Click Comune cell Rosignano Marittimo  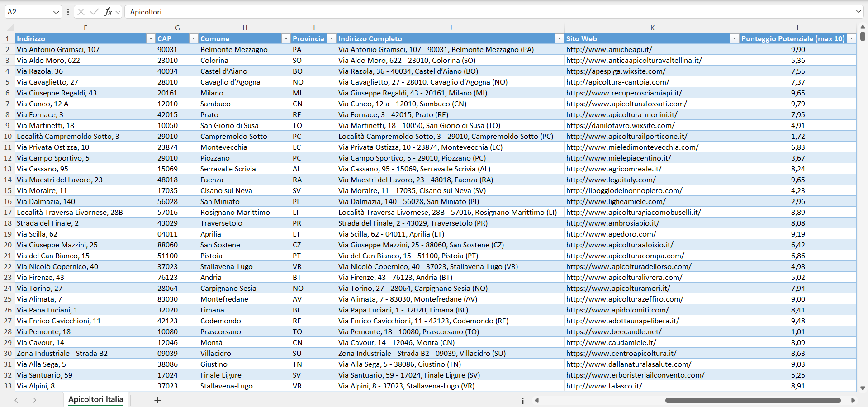coord(245,212)
